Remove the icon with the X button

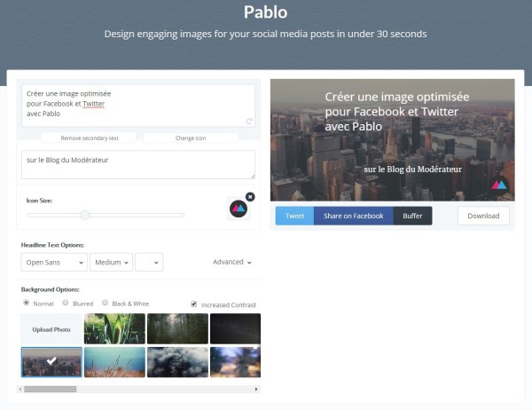(x=250, y=197)
